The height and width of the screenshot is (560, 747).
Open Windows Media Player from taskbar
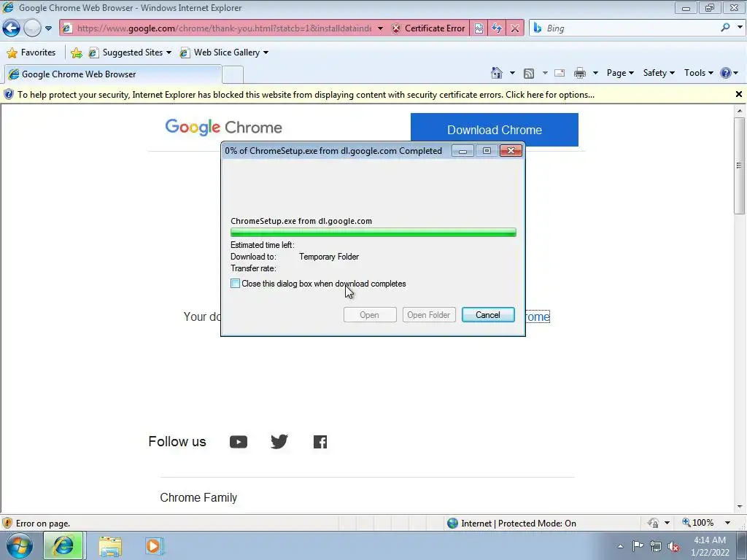[153, 545]
